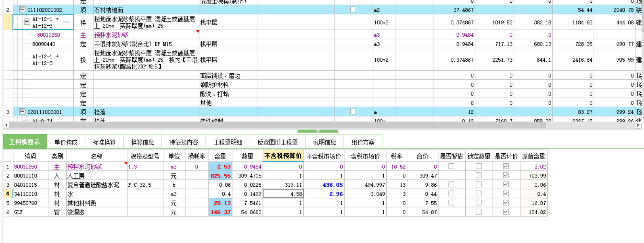Select the 干混抹灰砂浆(配合比) DP M15 cell
This screenshot has width=644, height=243.
(x=146, y=44)
